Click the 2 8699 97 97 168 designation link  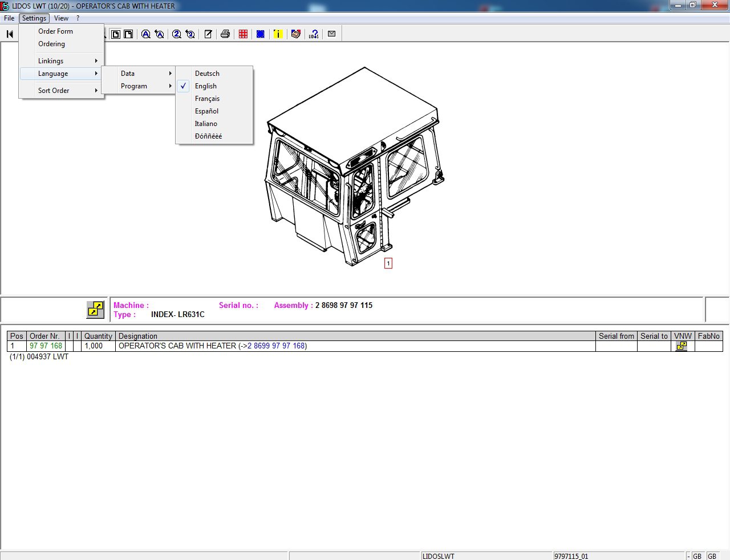click(276, 346)
